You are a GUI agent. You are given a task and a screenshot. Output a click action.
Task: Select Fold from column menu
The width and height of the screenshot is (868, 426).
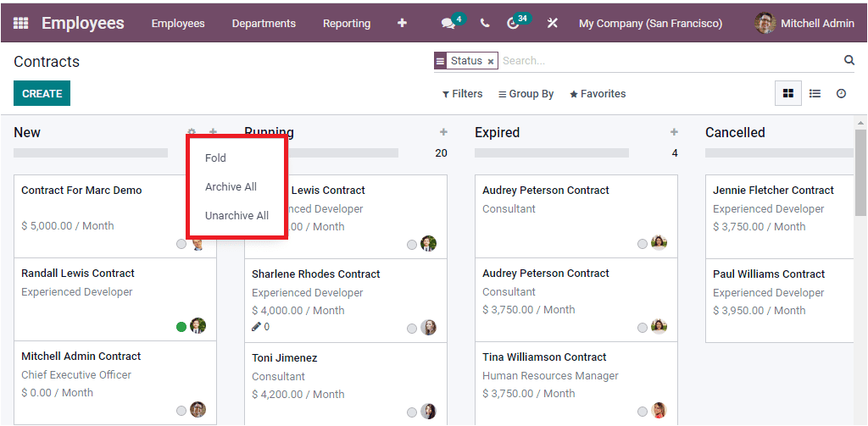coord(215,158)
